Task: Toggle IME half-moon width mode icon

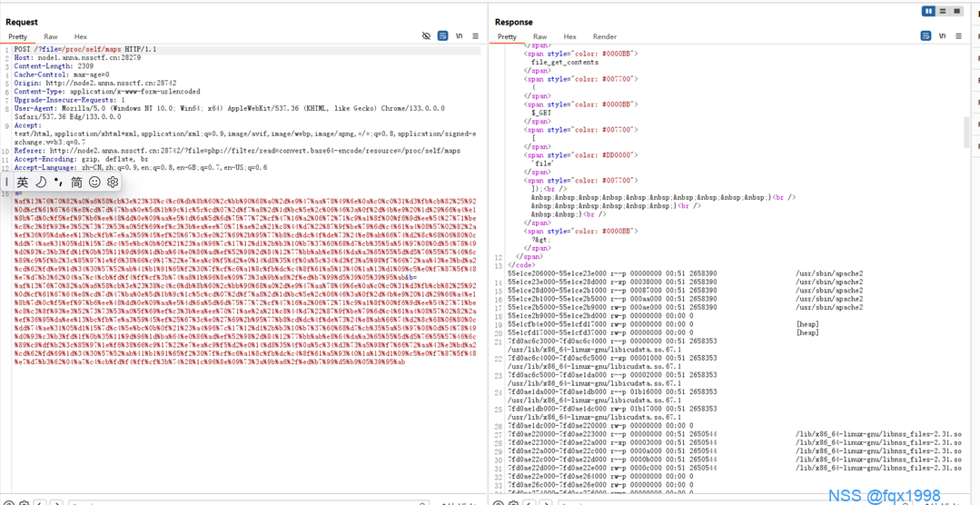Action: [41, 183]
